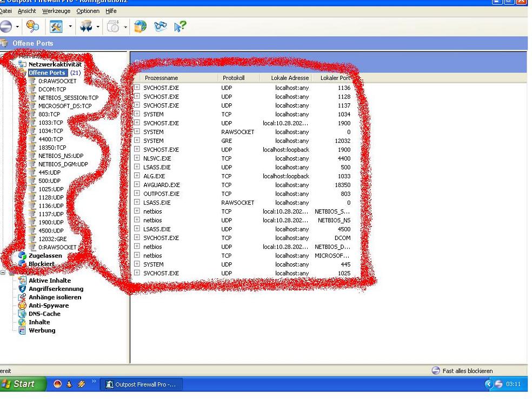Viewport: 532px width, 399px height.
Task: Click third quick launch pencil icon
Action: coord(81,384)
